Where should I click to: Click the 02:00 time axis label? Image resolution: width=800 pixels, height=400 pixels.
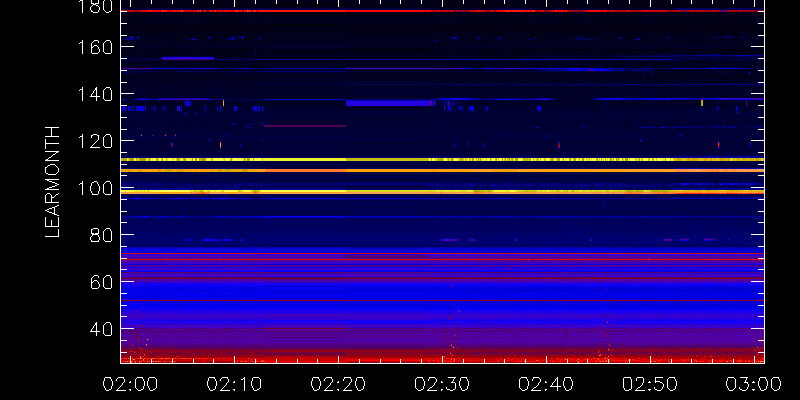(x=130, y=384)
